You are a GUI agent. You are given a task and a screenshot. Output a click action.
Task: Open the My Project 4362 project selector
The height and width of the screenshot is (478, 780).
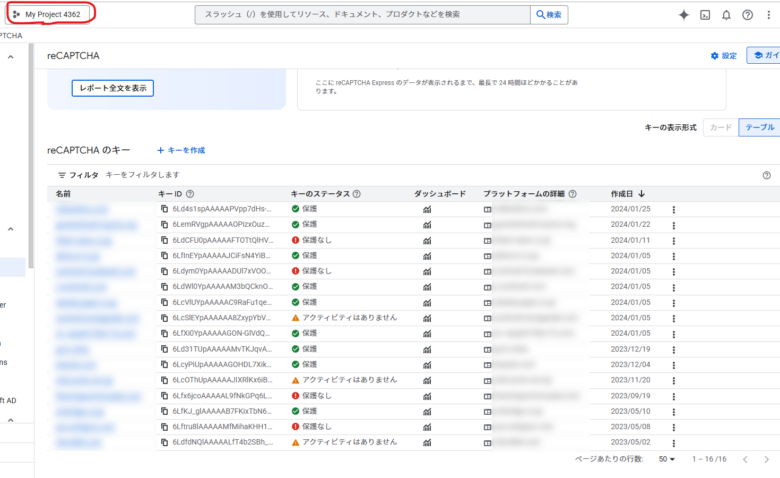48,14
